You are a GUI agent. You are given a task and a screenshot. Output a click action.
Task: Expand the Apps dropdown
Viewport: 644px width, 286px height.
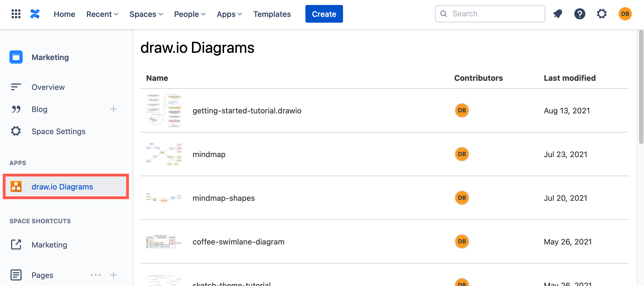coord(229,14)
